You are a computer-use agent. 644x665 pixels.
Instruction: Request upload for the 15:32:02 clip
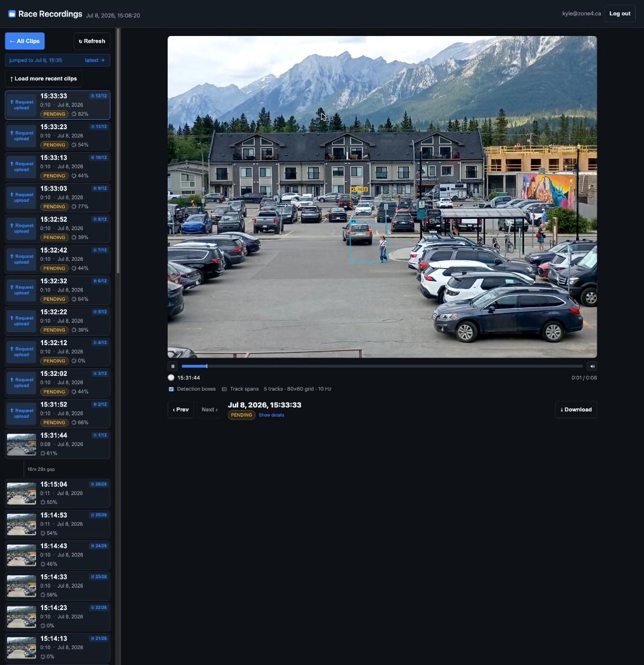(22, 382)
